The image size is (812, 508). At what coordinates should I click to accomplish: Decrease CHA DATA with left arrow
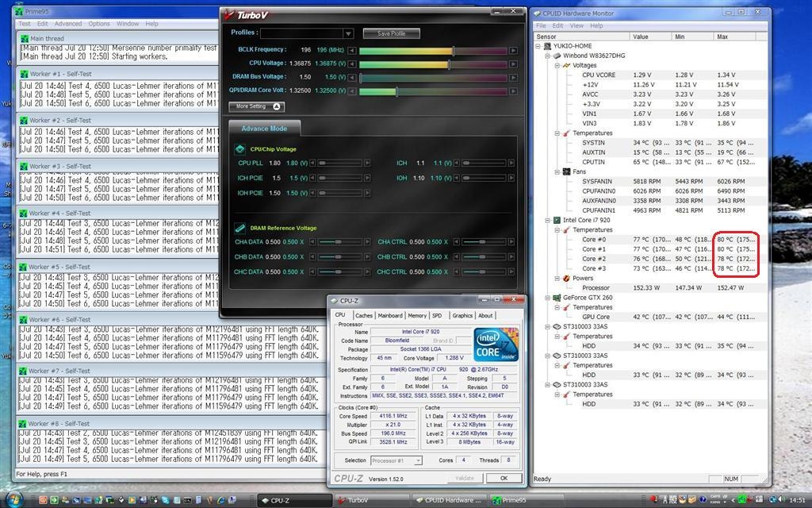click(x=312, y=242)
